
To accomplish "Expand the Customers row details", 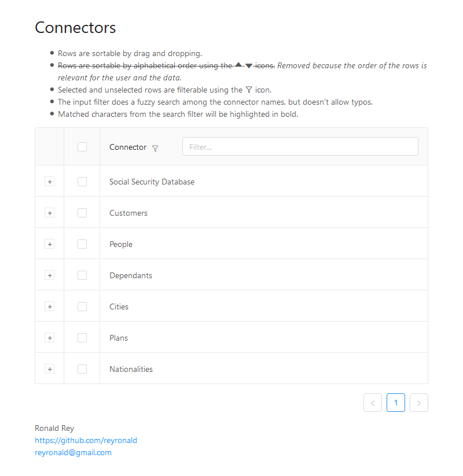I will 50,213.
